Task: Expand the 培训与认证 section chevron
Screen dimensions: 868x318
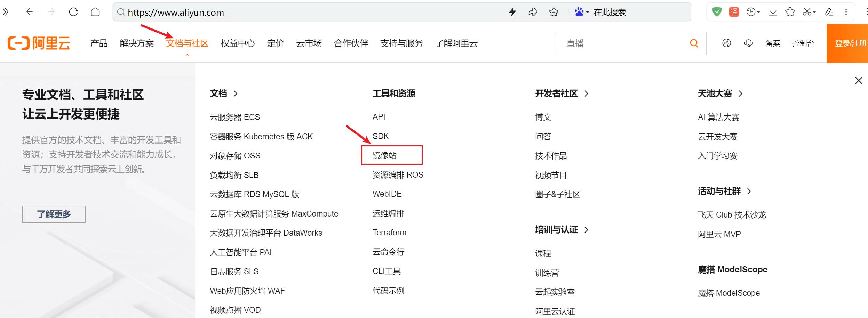Action: [587, 230]
